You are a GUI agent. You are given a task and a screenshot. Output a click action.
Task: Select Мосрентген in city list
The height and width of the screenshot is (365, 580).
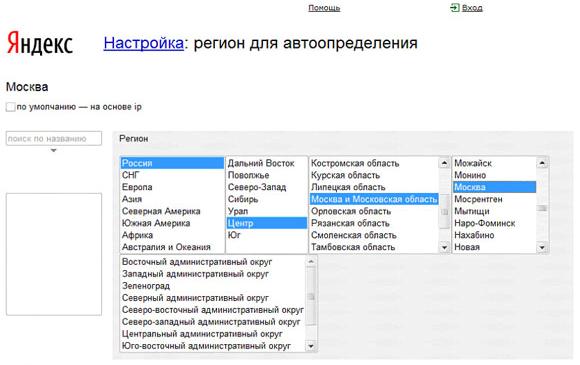tap(495, 199)
